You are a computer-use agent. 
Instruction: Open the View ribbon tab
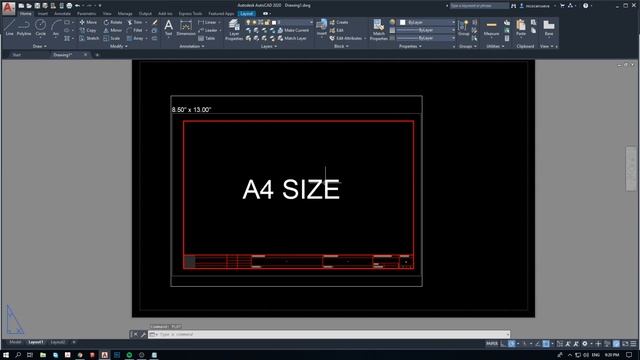tap(107, 13)
